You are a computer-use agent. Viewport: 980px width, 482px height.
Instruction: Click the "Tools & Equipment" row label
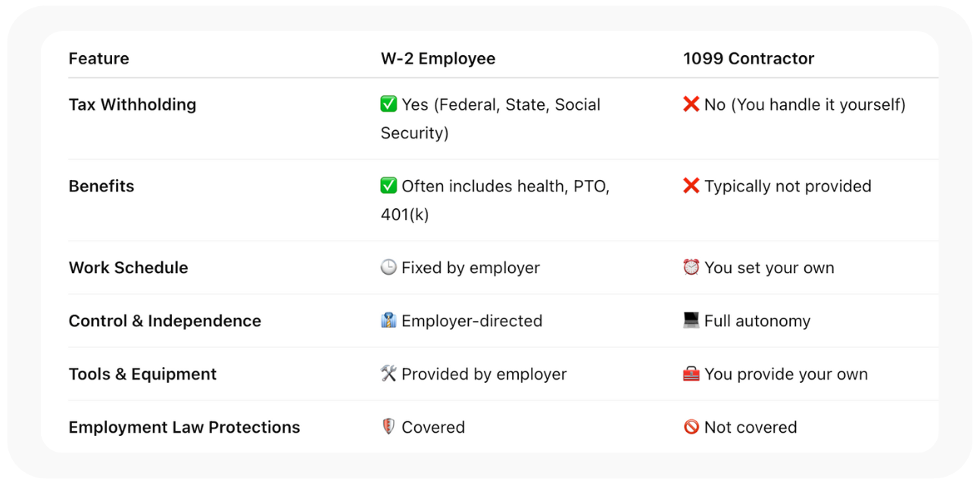pyautogui.click(x=142, y=374)
